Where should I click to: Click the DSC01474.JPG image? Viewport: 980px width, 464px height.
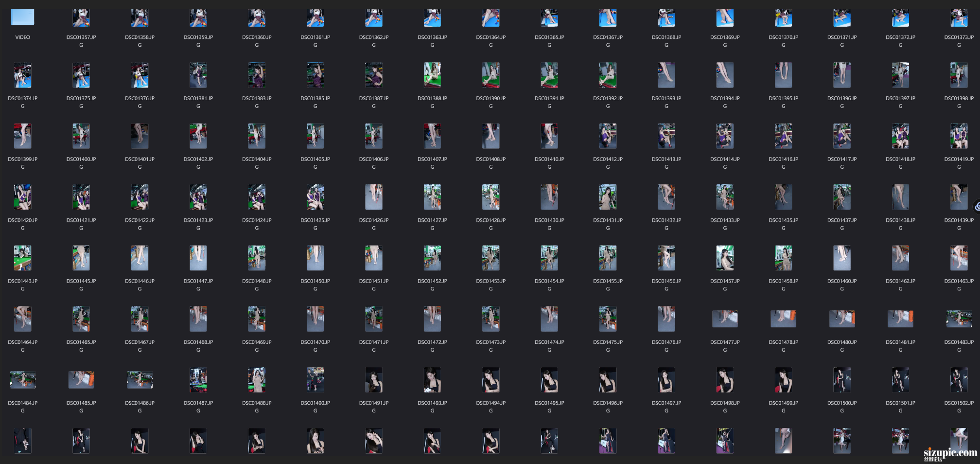click(x=549, y=319)
